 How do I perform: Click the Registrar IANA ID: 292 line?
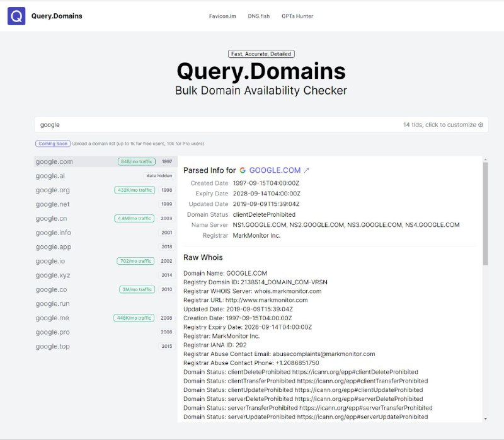(x=215, y=345)
